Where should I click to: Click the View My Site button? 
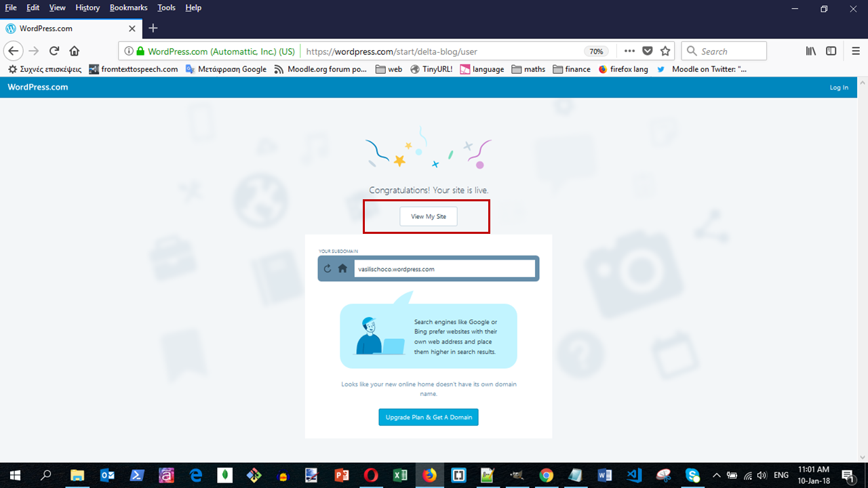click(x=428, y=217)
